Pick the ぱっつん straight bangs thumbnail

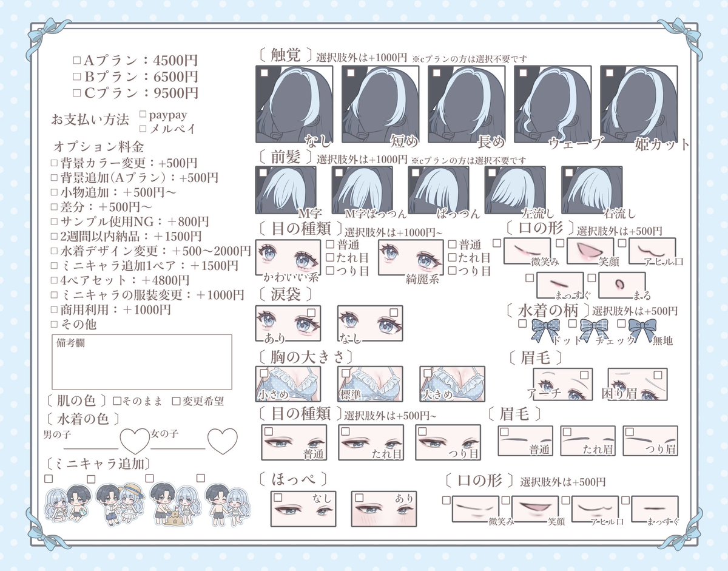pyautogui.click(x=439, y=191)
